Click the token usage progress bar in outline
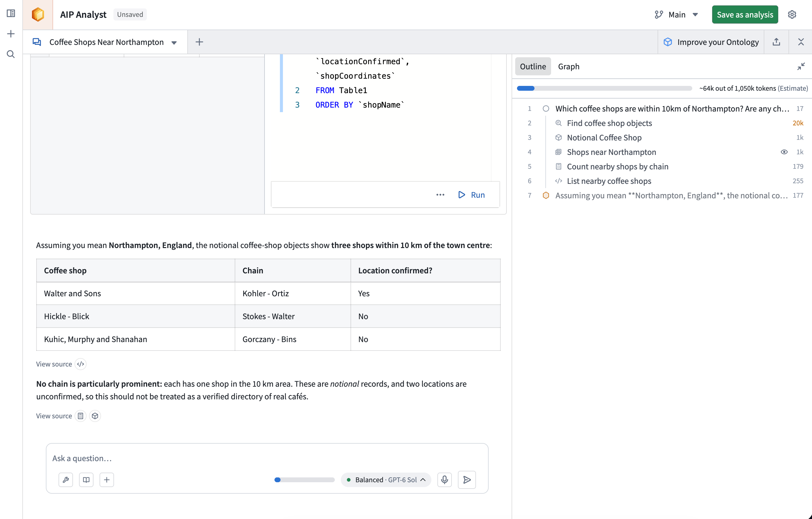This screenshot has height=519, width=812. pos(604,88)
